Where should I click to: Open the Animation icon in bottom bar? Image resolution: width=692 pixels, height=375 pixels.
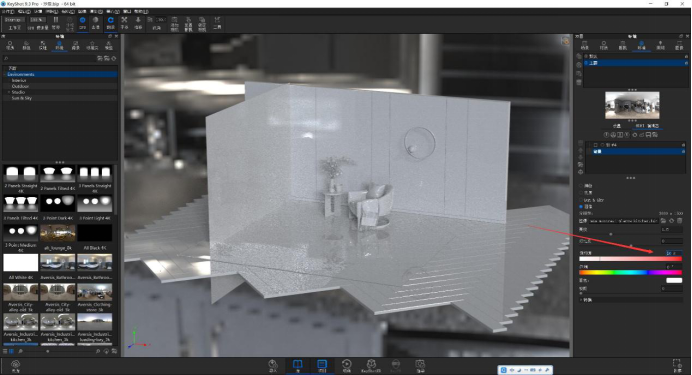(x=346, y=364)
